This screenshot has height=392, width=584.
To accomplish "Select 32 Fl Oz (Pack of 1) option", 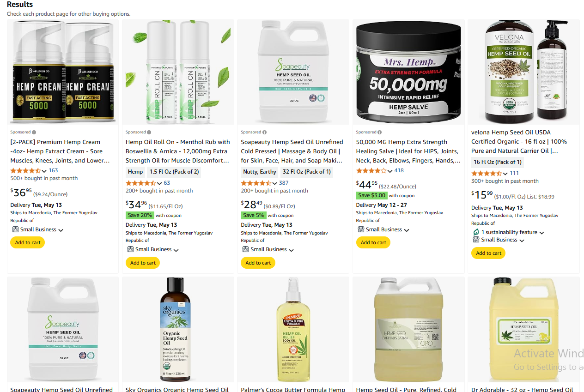I will pyautogui.click(x=307, y=172).
